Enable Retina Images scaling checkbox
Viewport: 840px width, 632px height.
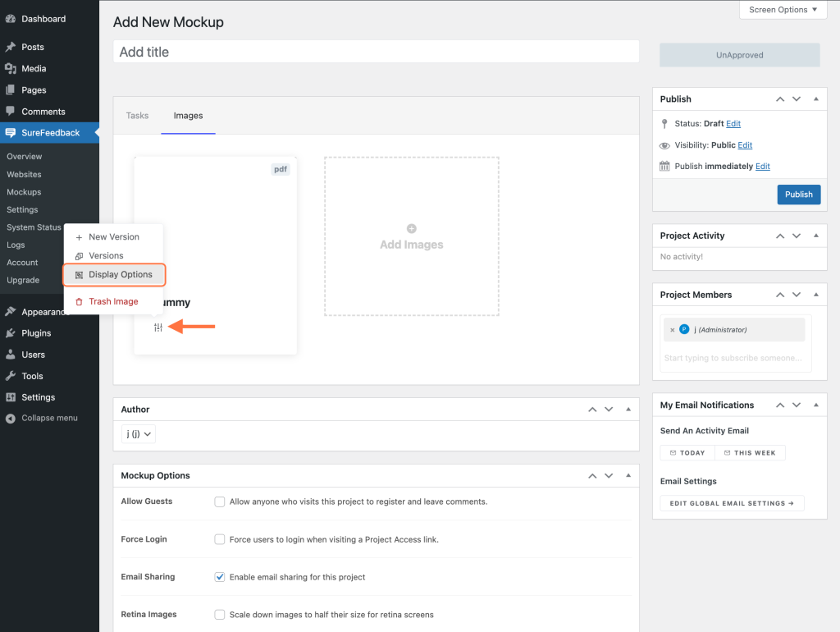pyautogui.click(x=220, y=614)
